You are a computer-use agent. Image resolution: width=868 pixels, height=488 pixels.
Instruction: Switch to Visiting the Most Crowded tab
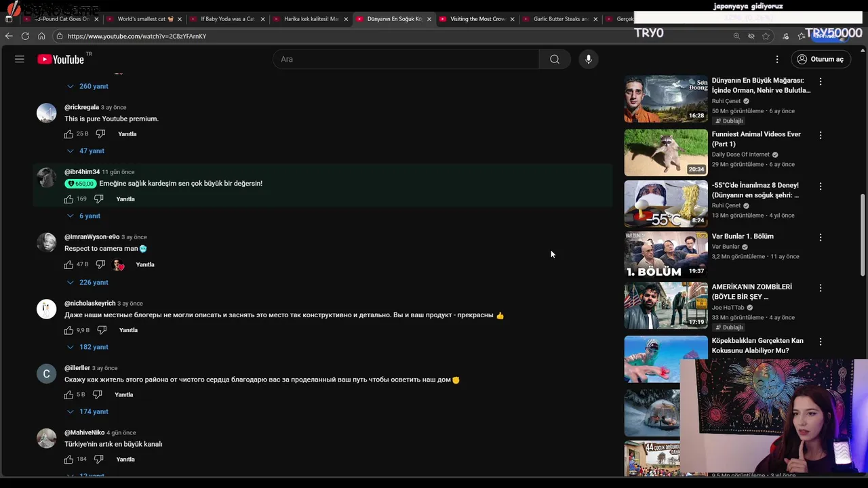(x=477, y=19)
